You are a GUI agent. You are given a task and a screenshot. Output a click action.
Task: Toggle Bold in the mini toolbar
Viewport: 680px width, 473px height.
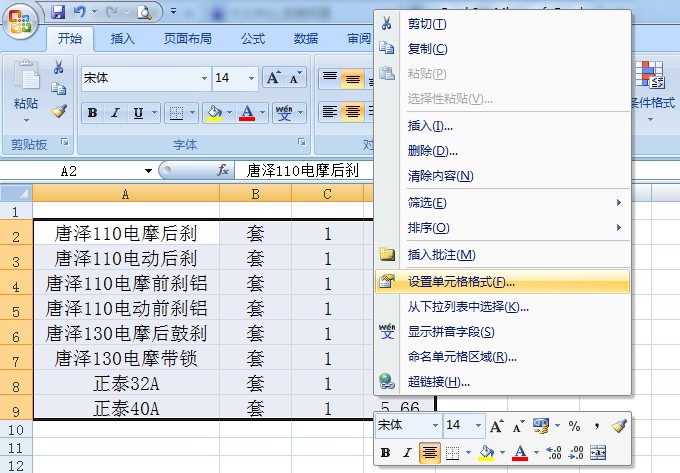tap(385, 453)
